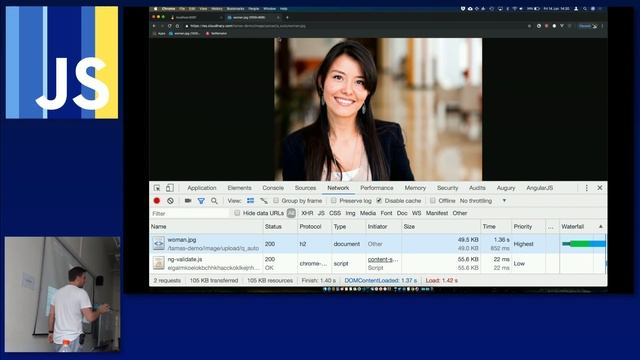Click the Wi-Fi status icon

coord(515,9)
